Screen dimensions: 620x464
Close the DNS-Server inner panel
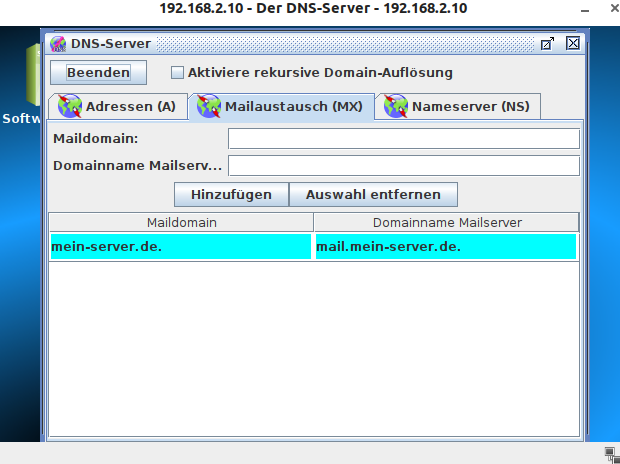(573, 43)
